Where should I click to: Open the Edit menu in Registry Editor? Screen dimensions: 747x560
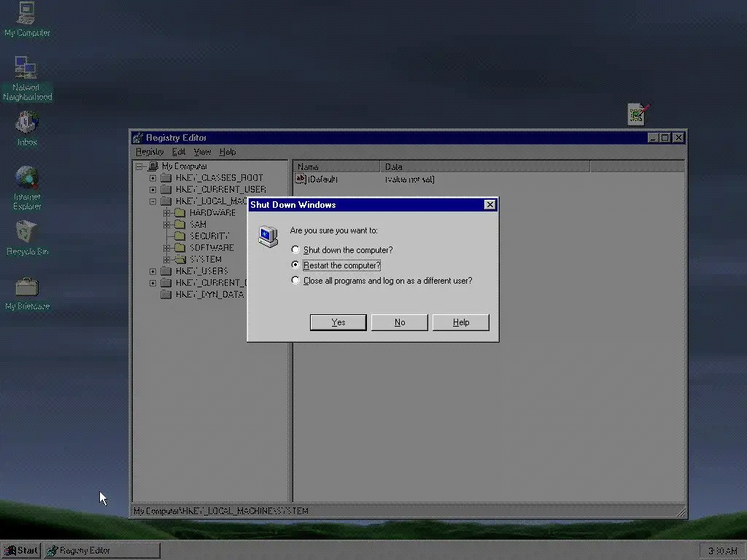[x=179, y=152]
